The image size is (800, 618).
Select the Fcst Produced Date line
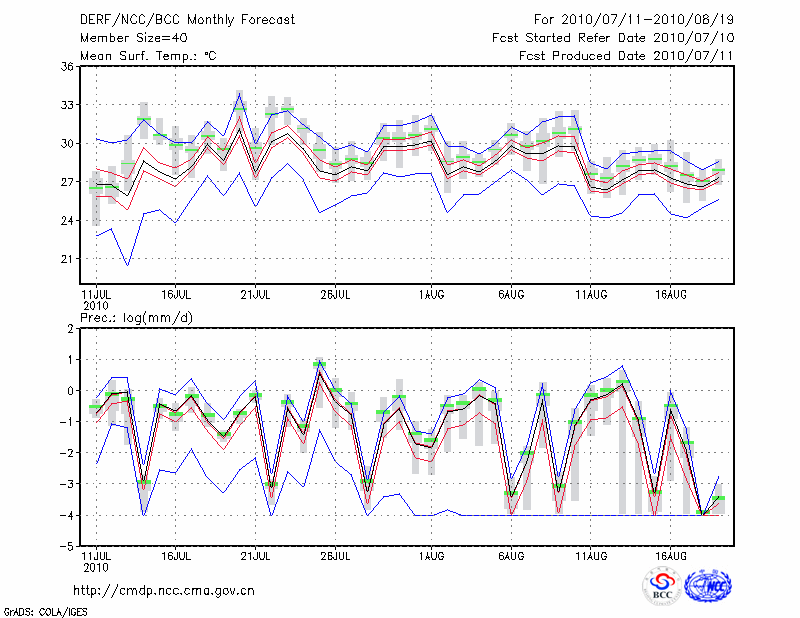(x=626, y=56)
